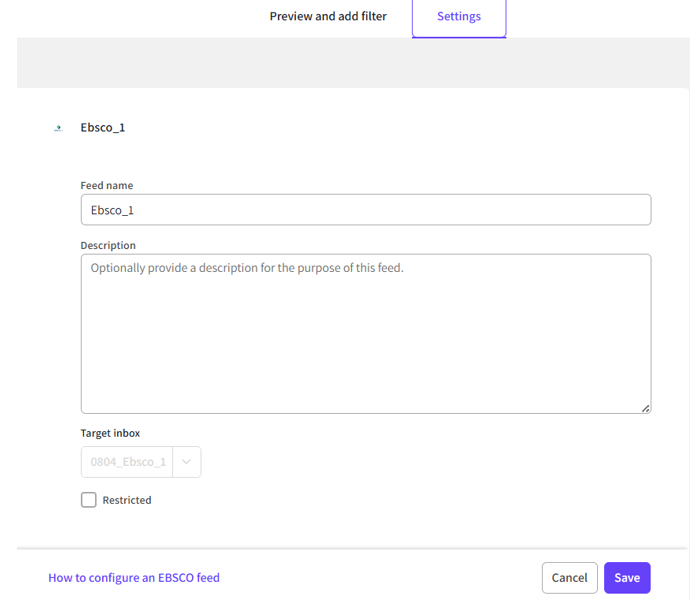Focus the Description text area

tap(365, 340)
